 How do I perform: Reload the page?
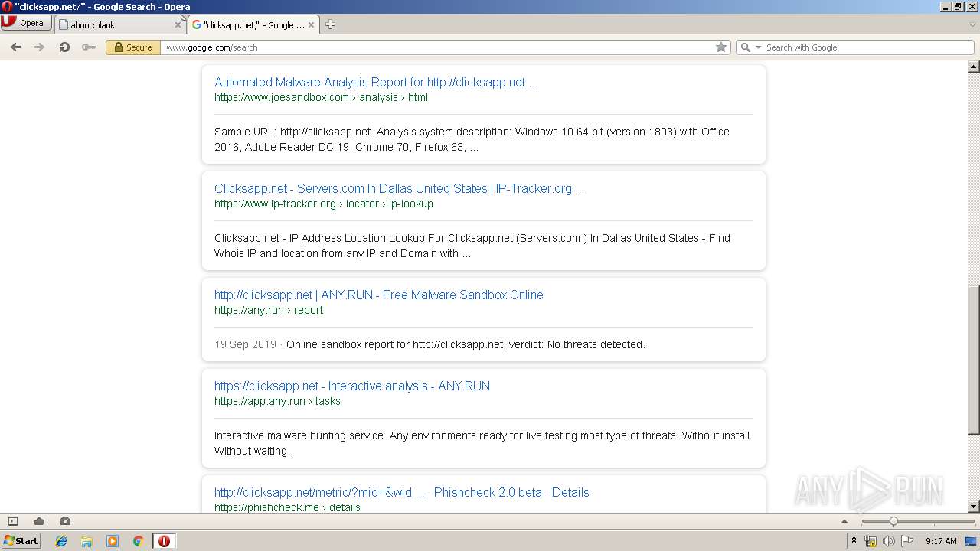pos(64,47)
